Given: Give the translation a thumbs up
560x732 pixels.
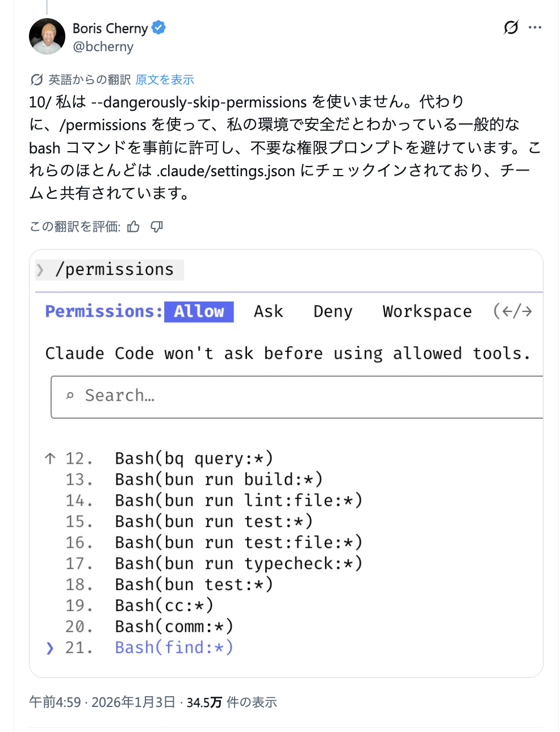Looking at the screenshot, I should coord(133,226).
